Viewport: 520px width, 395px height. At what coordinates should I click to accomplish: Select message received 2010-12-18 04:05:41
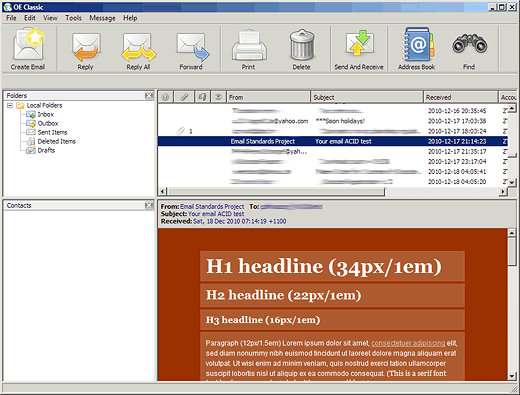pos(333,172)
